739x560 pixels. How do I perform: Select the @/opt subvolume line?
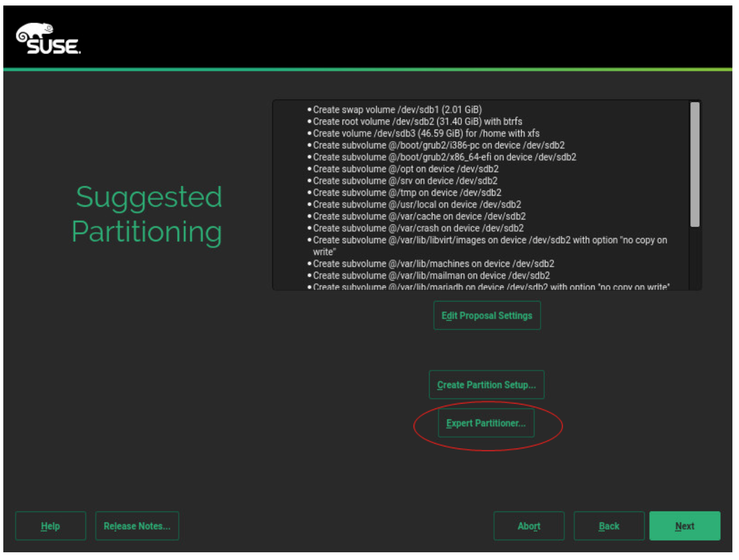pyautogui.click(x=405, y=169)
